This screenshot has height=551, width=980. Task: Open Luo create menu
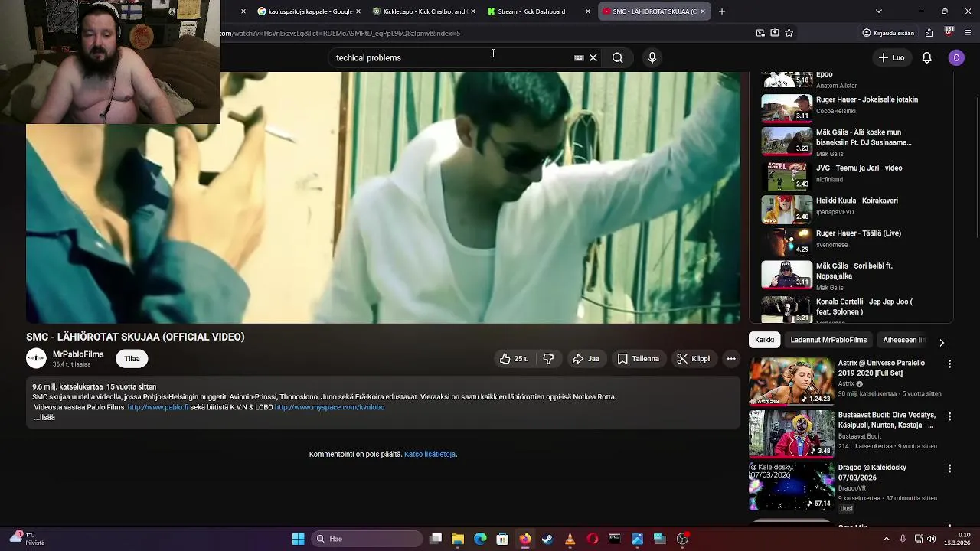[x=891, y=57]
